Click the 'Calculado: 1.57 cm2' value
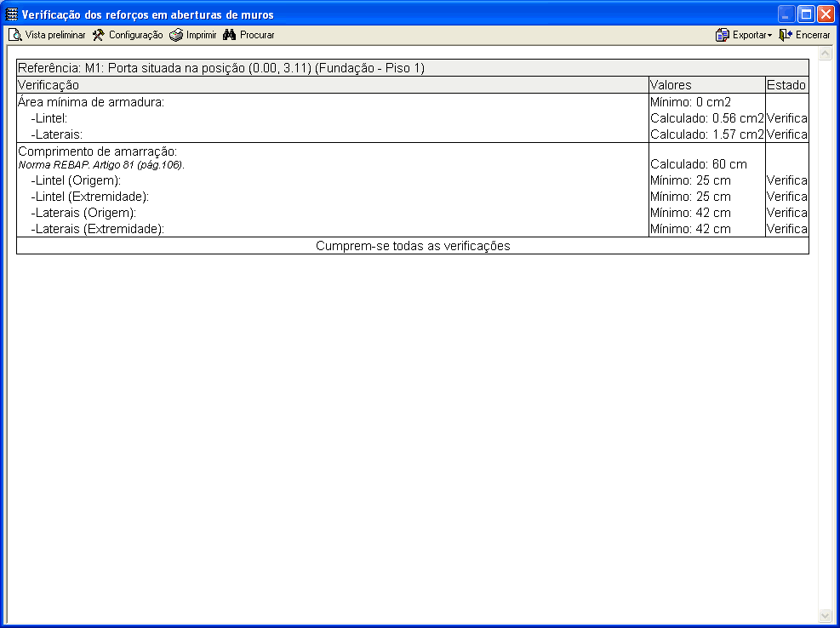The image size is (840, 628). pos(707,134)
